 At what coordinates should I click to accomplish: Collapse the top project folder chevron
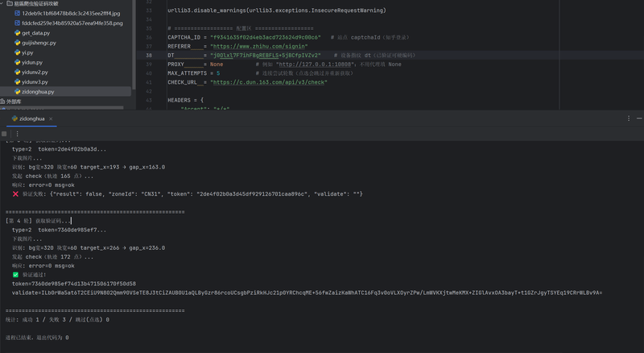(x=2, y=3)
